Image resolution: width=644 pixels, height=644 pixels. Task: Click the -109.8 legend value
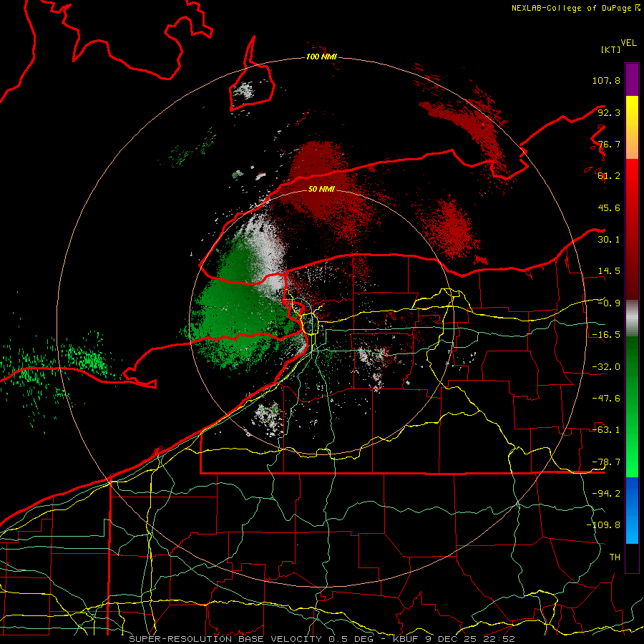coord(603,525)
